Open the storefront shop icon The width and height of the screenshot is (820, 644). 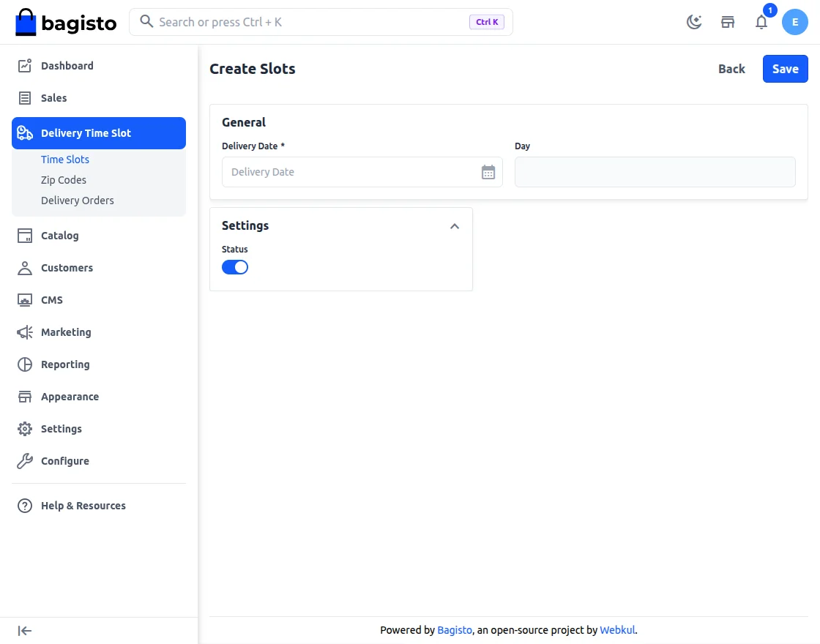pos(728,22)
